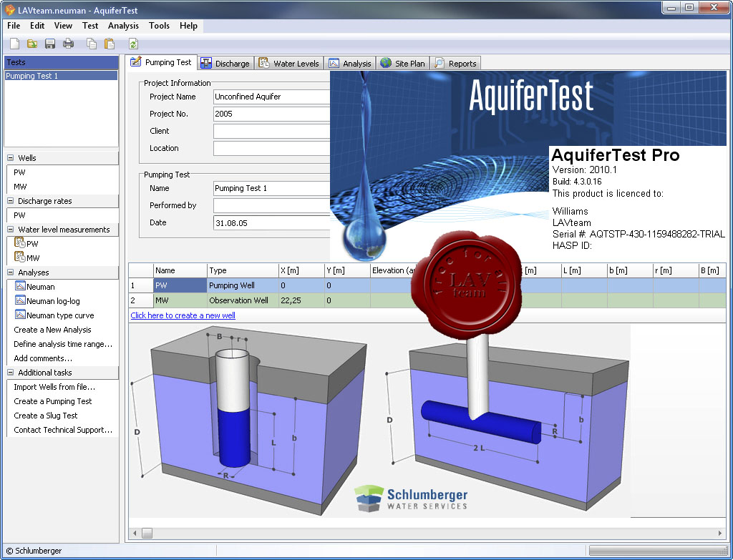Click Create a New Analysis

52,330
